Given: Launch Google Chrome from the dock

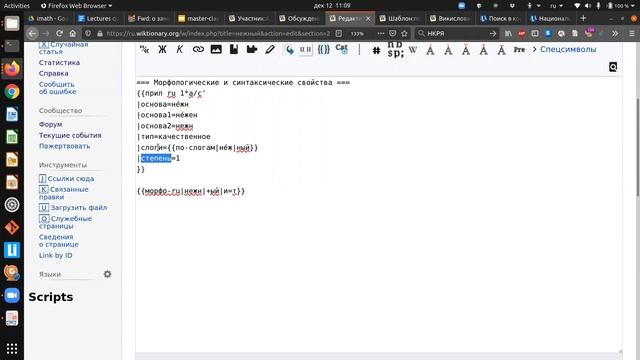Looking at the screenshot, I should pyautogui.click(x=12, y=91).
